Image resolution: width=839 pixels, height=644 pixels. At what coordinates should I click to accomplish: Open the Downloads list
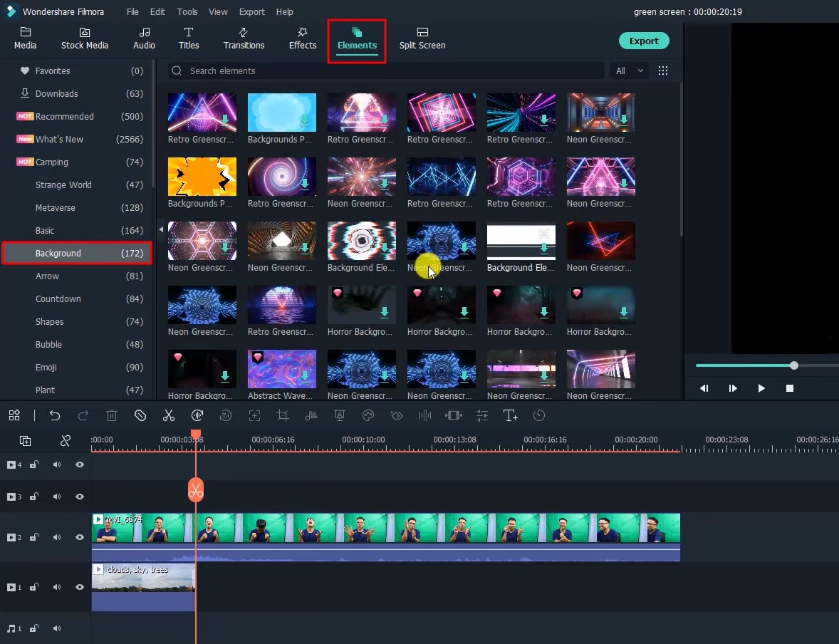(x=80, y=94)
